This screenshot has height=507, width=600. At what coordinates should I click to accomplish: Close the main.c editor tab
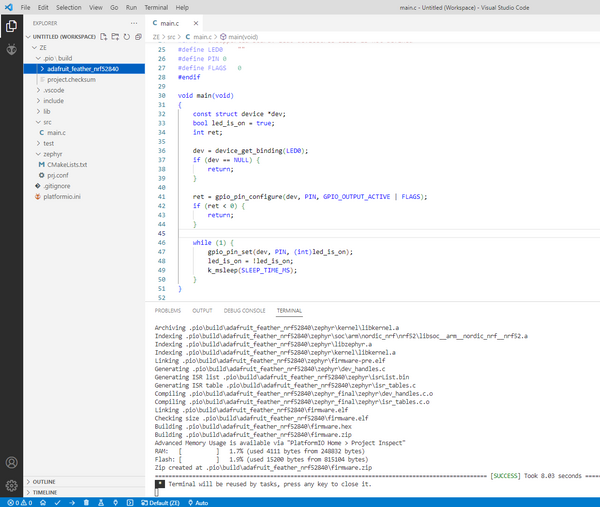tap(196, 23)
